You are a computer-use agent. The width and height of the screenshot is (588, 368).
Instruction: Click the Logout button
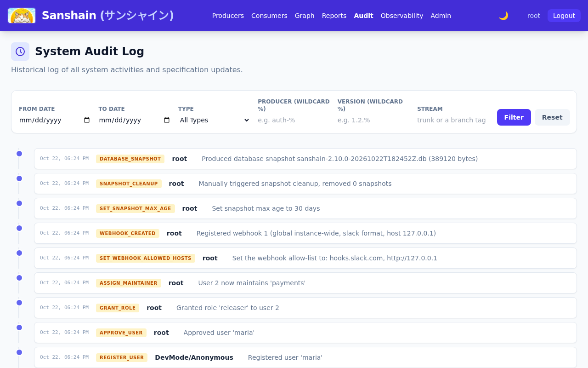(x=564, y=16)
